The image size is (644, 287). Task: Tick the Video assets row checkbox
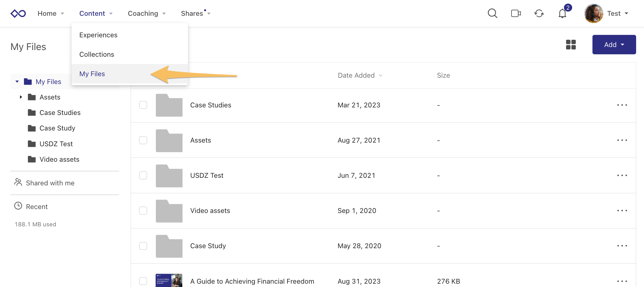click(143, 211)
